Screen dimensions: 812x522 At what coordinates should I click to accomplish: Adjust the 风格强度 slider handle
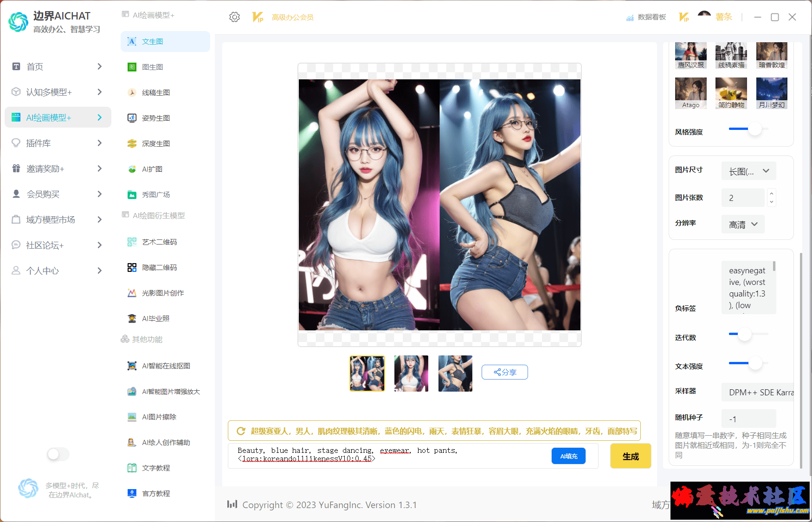click(755, 129)
